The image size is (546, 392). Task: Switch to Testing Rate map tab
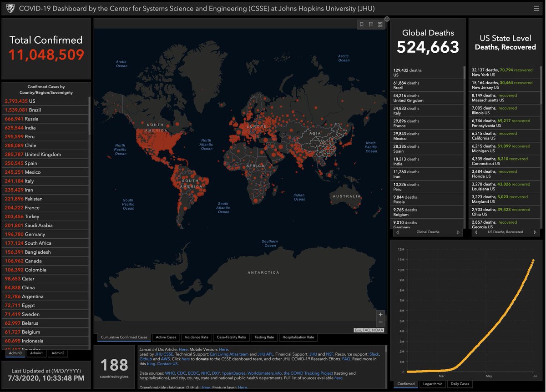tap(264, 337)
